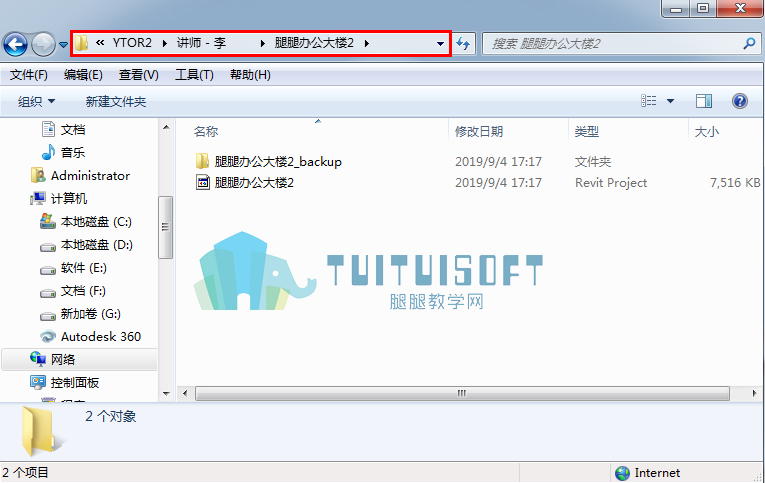Sort by the 大小 column header

coord(706,131)
